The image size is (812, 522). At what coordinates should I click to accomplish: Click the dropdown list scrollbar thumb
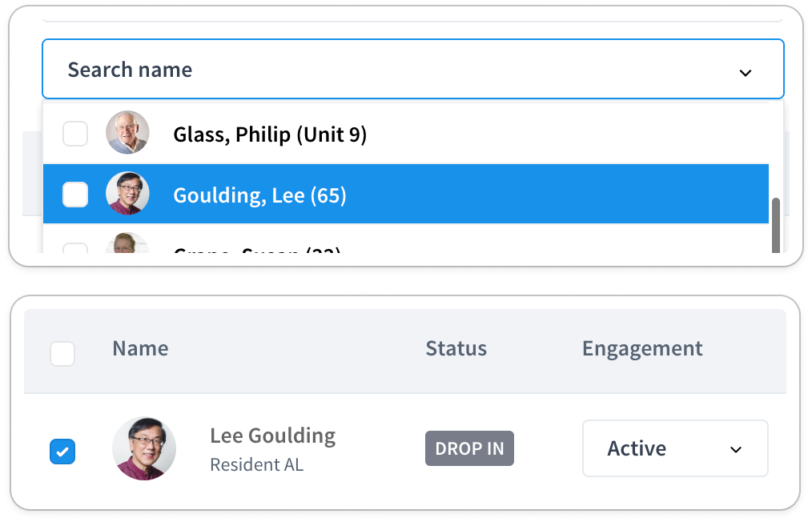tap(775, 226)
